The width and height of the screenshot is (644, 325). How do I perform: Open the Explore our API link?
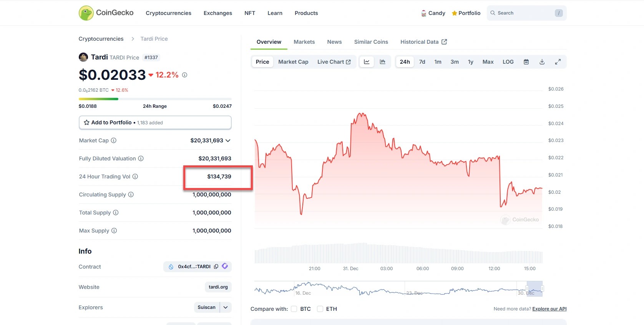pyautogui.click(x=549, y=309)
